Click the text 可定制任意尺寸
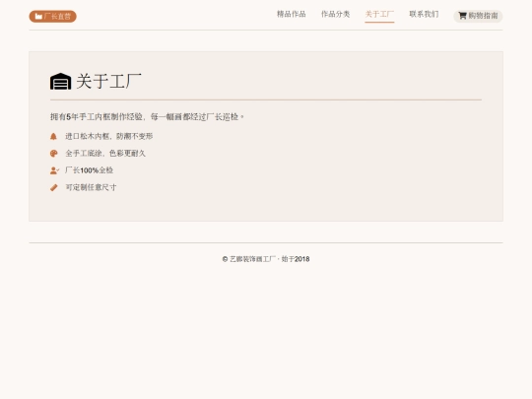The height and width of the screenshot is (399, 532). point(91,187)
